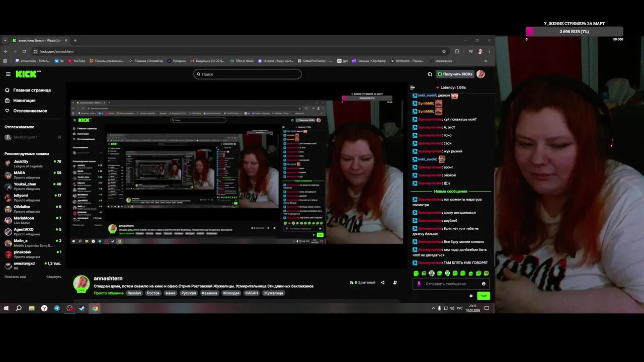Open chat settings gear icon
This screenshot has width=644, height=362.
coord(471,296)
